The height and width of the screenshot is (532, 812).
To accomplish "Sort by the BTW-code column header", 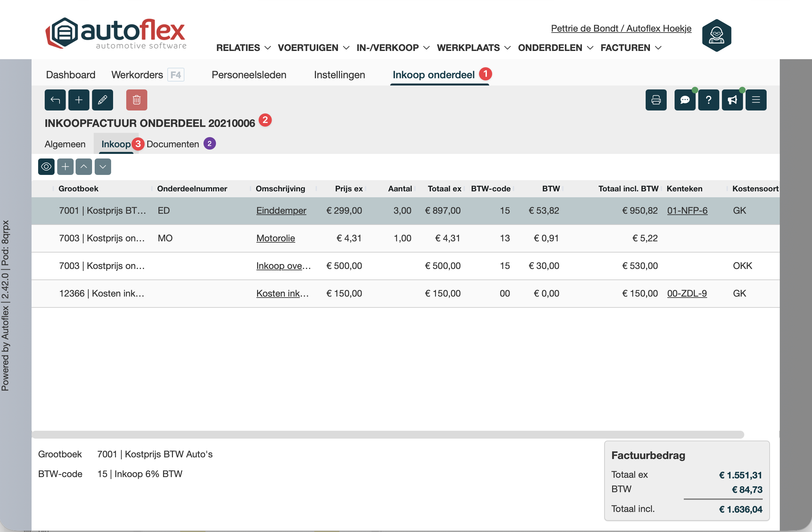I will tap(490, 189).
